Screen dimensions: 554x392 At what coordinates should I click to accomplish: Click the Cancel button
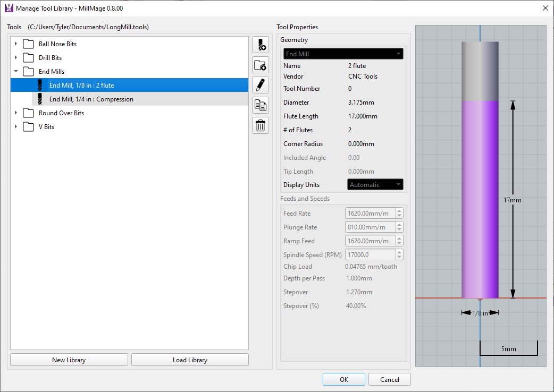coord(390,379)
